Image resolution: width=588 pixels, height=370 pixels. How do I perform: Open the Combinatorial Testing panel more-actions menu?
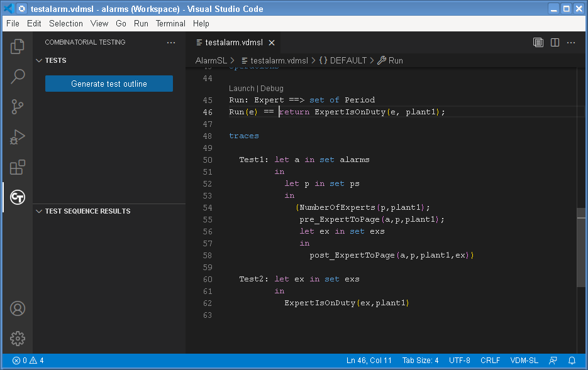pos(171,43)
